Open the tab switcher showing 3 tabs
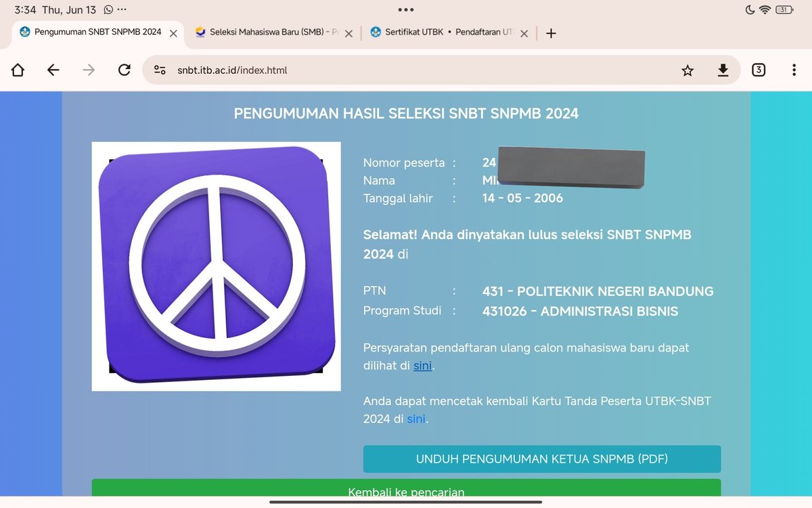 coord(759,70)
